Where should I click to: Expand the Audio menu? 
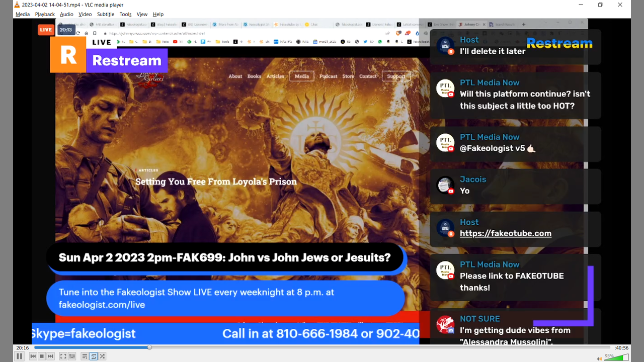(x=66, y=14)
